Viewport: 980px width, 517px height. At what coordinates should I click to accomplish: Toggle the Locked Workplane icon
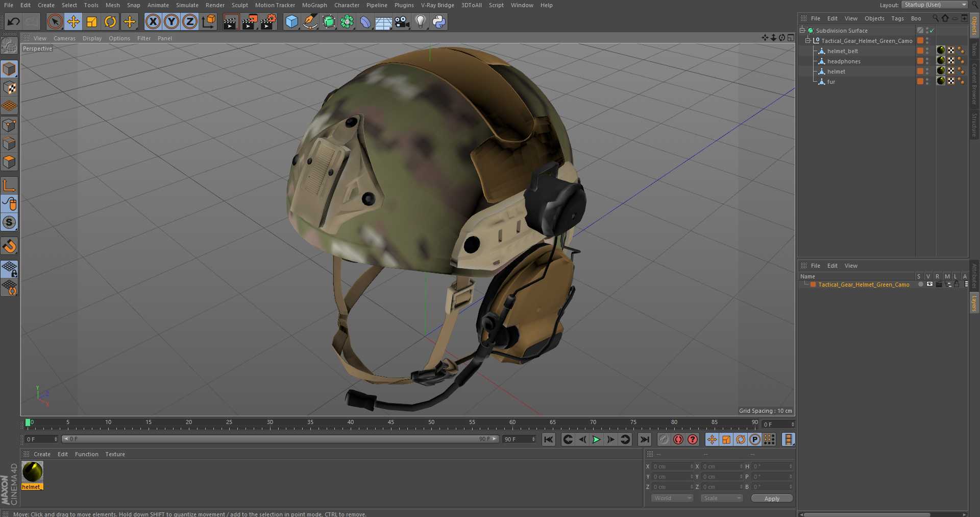(x=9, y=269)
